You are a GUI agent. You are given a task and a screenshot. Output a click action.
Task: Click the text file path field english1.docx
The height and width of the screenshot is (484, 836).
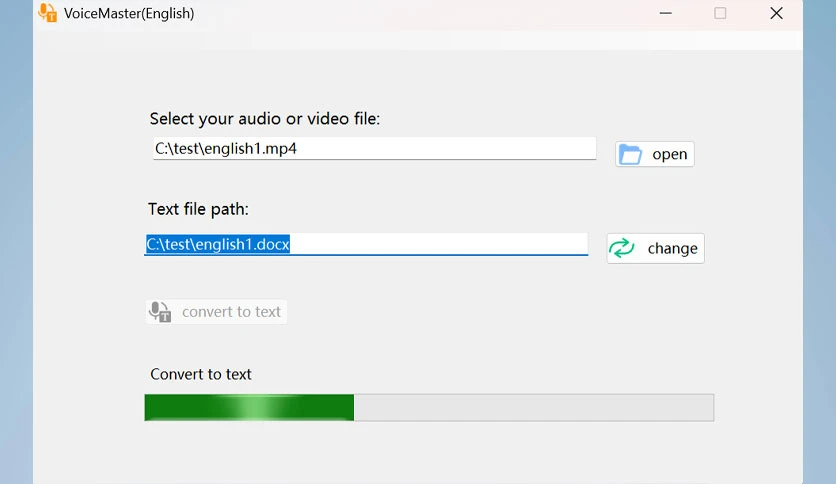point(366,244)
